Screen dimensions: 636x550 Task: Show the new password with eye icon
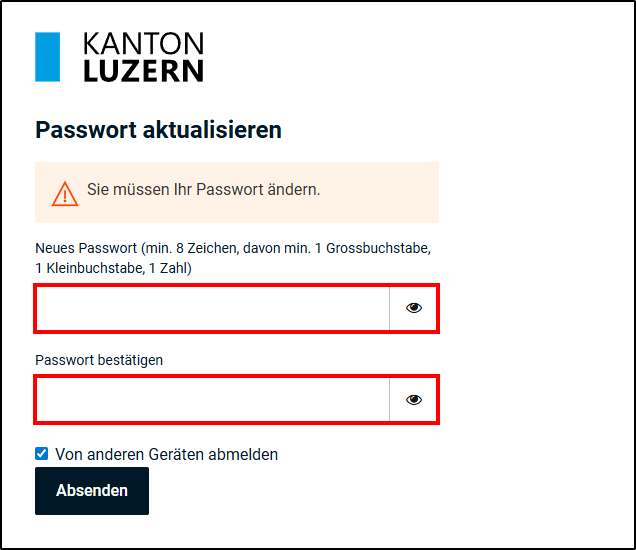414,308
